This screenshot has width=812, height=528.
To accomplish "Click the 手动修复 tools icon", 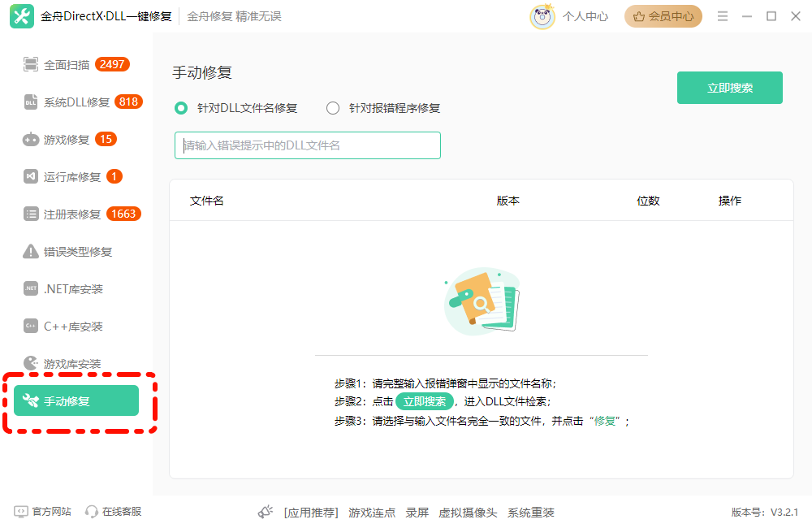I will (31, 400).
